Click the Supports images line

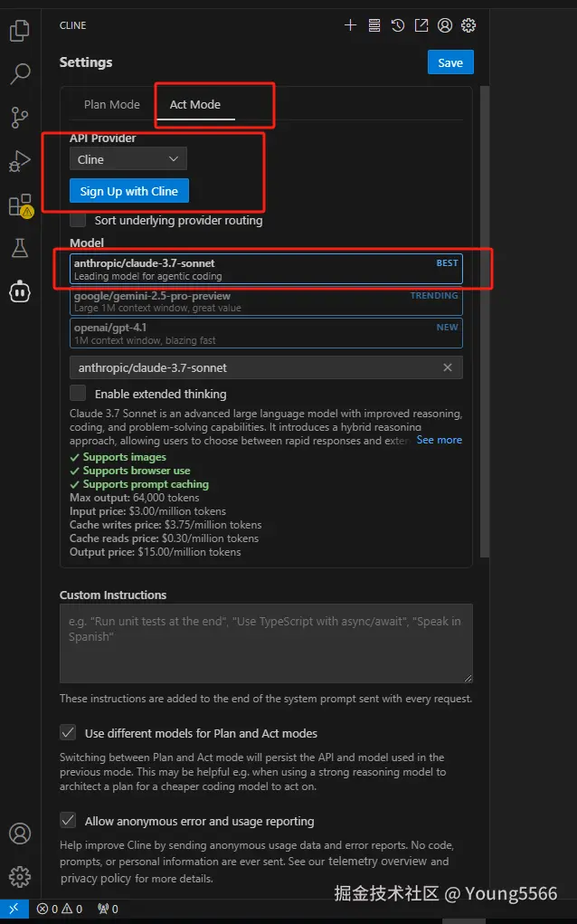tap(118, 457)
